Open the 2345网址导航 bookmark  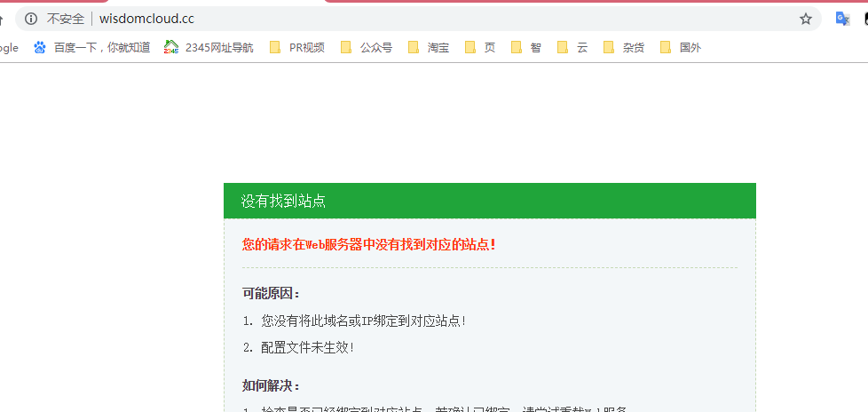[209, 48]
